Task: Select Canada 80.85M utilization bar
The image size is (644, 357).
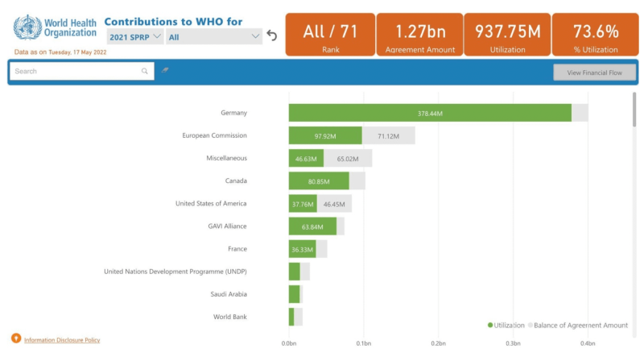Action: pos(319,181)
